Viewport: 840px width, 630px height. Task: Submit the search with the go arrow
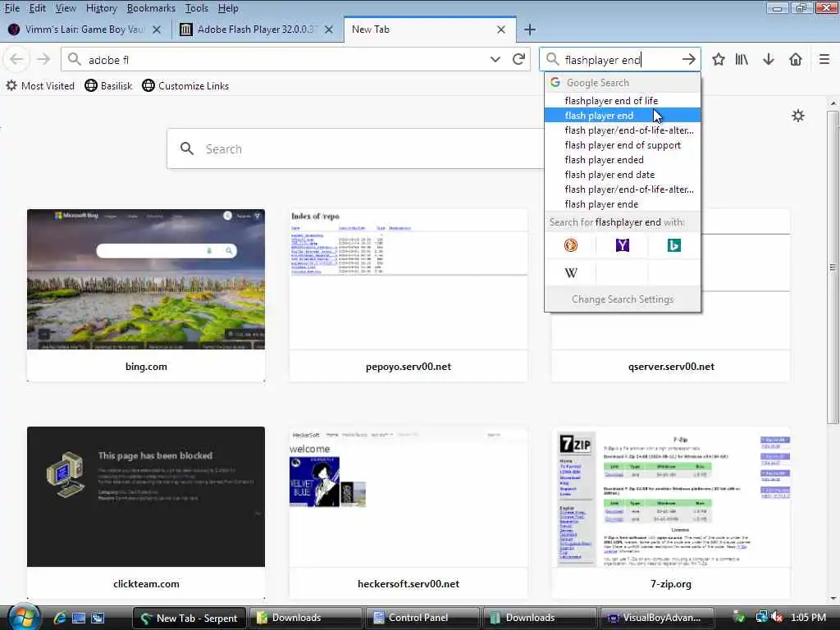pos(688,59)
